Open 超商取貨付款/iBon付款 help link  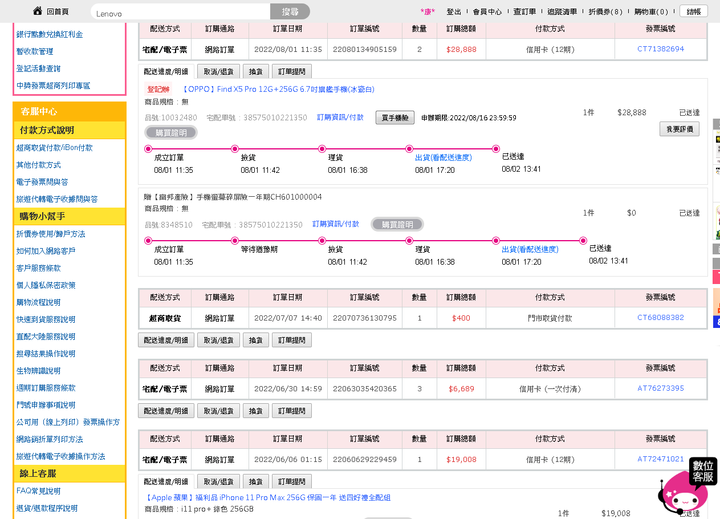pos(55,147)
